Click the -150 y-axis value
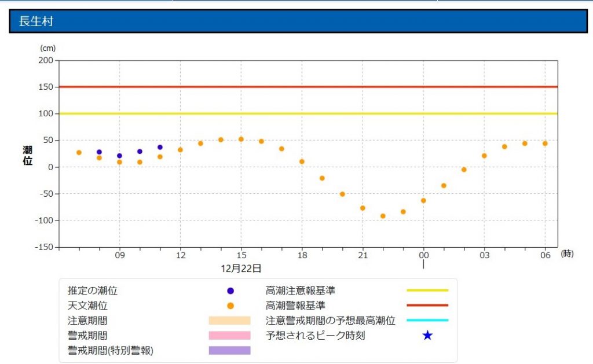The width and height of the screenshot is (593, 364). (44, 247)
